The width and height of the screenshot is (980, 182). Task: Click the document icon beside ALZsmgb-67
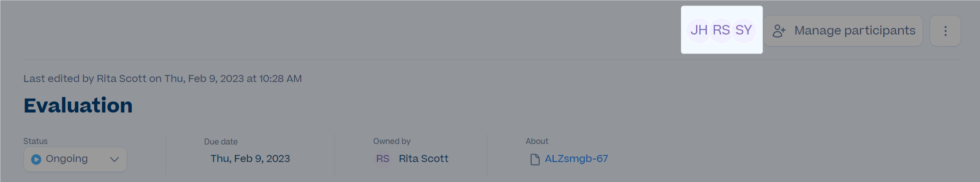pos(535,159)
